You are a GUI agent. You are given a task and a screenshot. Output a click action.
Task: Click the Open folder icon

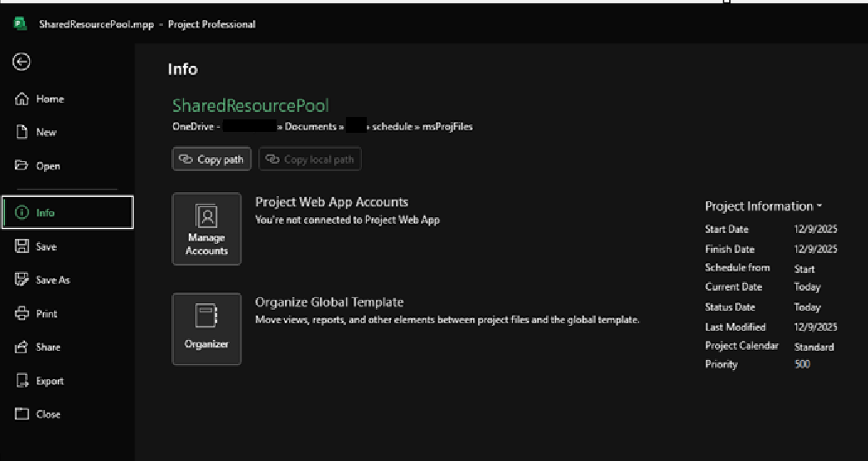pos(22,165)
